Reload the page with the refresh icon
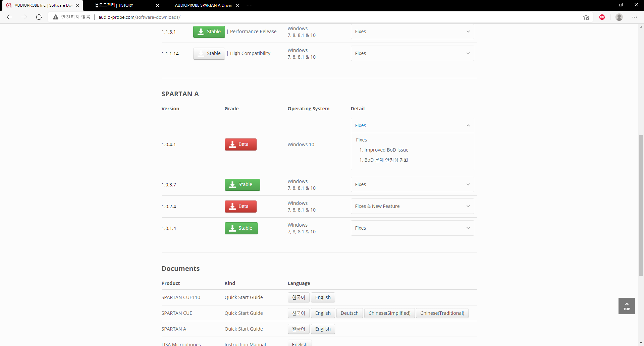Screen dimensions: 644x346 39,17
